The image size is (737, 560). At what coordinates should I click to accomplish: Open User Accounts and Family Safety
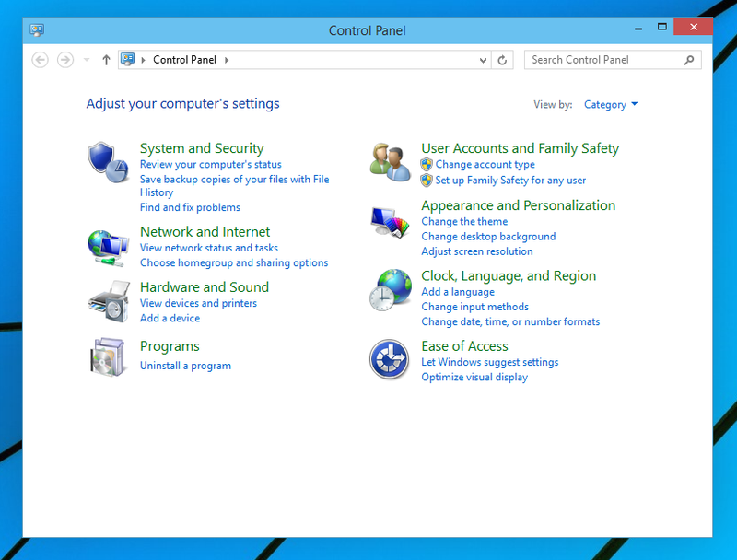520,148
